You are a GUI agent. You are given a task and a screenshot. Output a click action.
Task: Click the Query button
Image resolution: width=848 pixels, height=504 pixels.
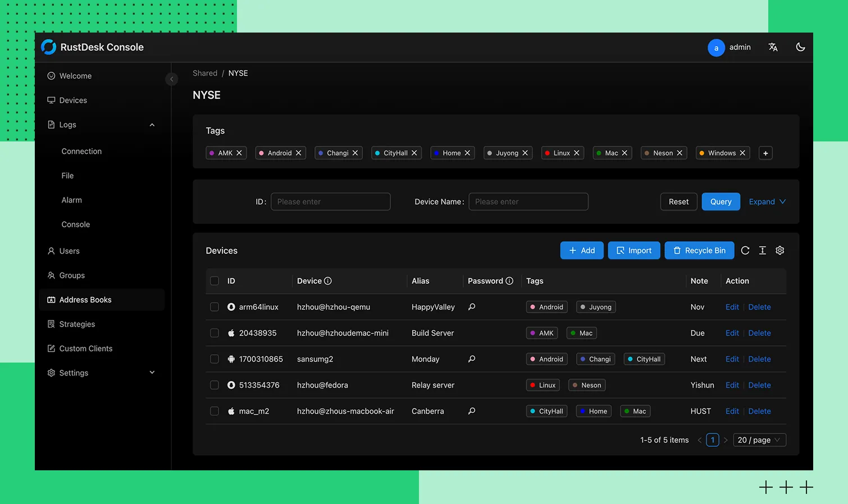tap(721, 201)
